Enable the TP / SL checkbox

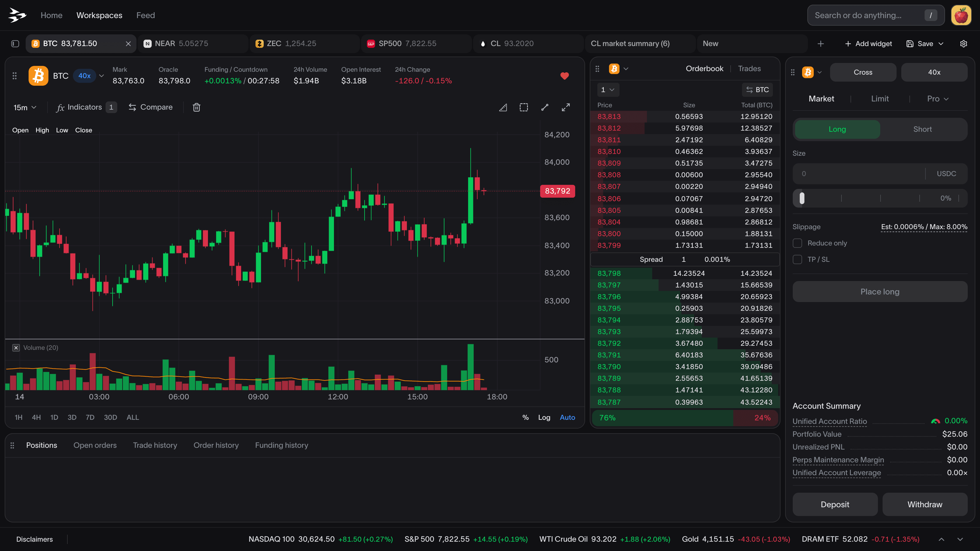coord(797,259)
